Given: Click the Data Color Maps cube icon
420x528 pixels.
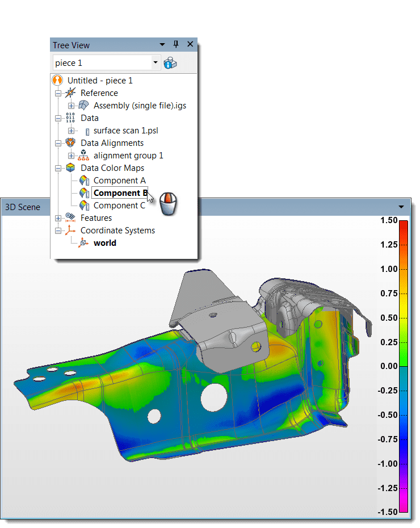Looking at the screenshot, I should (70, 168).
